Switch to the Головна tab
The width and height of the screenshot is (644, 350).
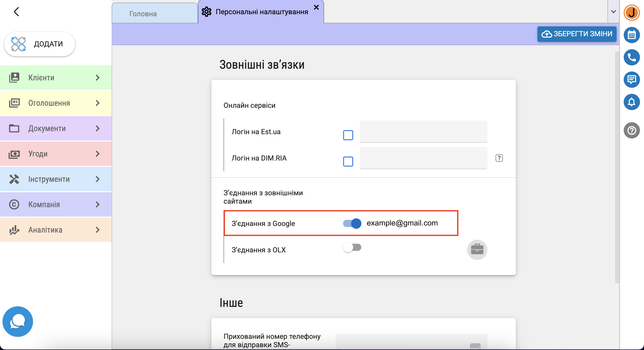[x=143, y=14]
